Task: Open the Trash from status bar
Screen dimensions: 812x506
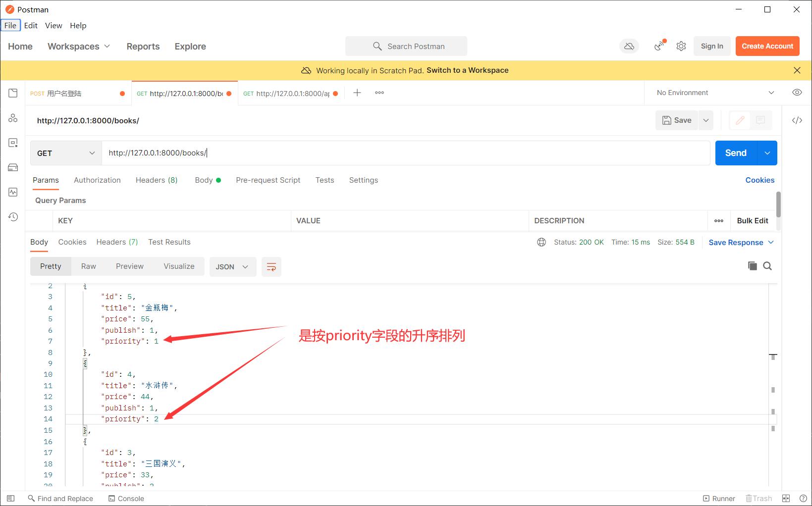Action: pos(759,499)
